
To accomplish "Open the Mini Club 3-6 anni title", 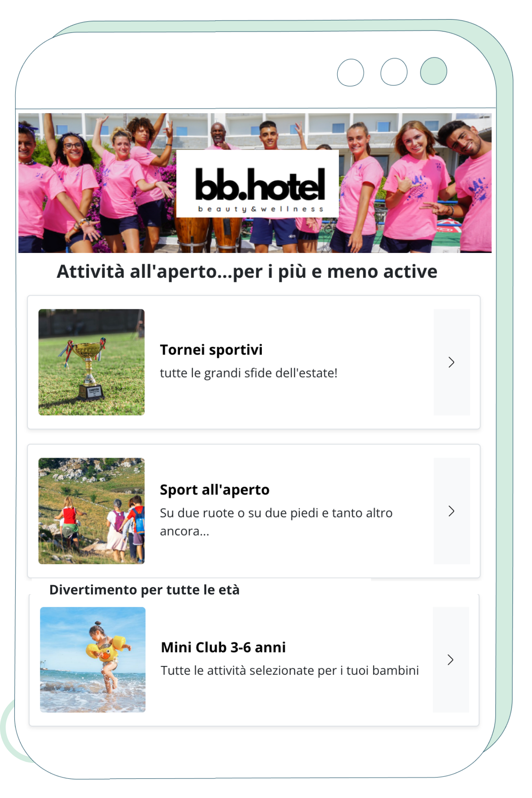I will 223,647.
